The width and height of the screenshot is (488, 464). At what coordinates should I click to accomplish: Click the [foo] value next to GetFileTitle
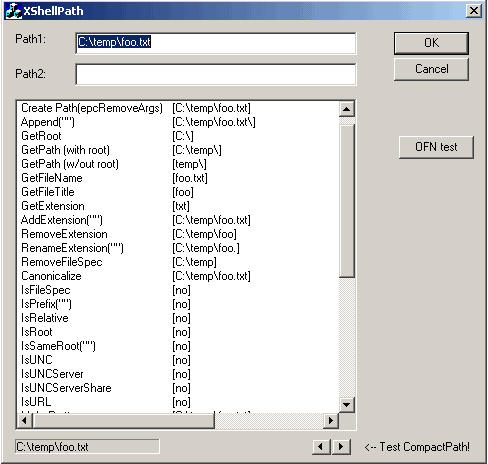183,192
